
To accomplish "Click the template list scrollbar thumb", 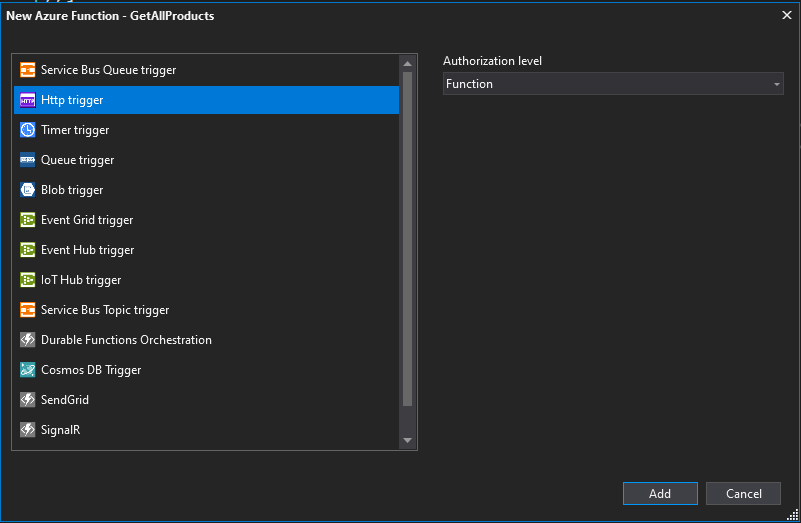I will [x=407, y=239].
